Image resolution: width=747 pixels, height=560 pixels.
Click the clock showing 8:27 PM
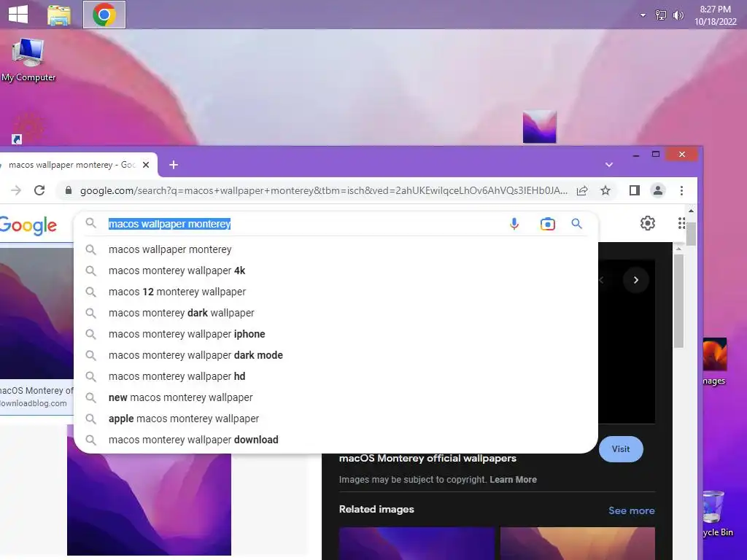tap(715, 15)
